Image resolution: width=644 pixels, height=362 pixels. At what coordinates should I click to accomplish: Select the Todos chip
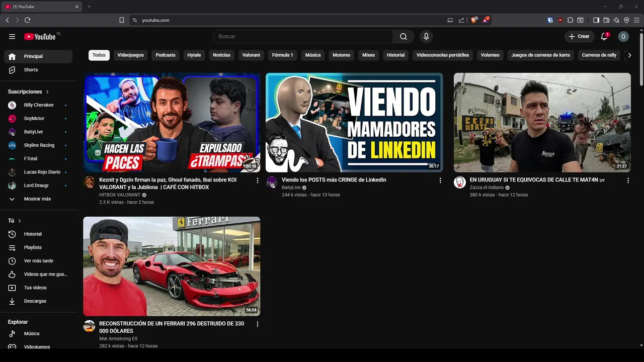[99, 55]
